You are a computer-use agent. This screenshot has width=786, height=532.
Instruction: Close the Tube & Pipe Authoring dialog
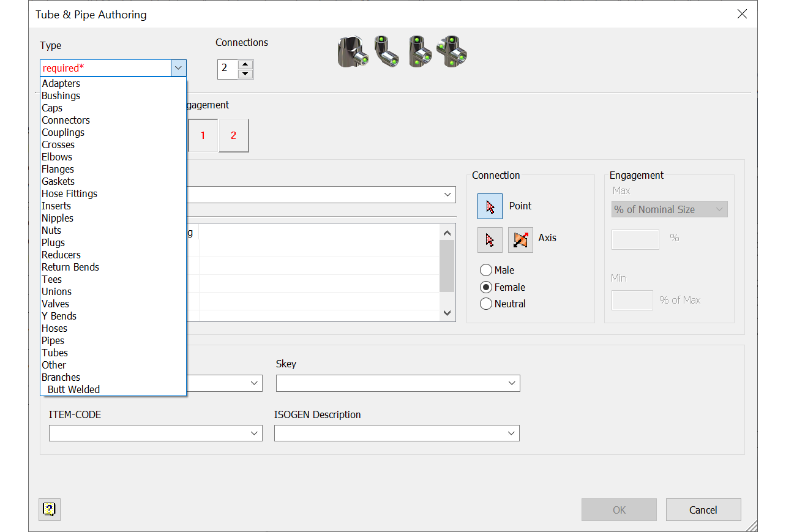[742, 13]
